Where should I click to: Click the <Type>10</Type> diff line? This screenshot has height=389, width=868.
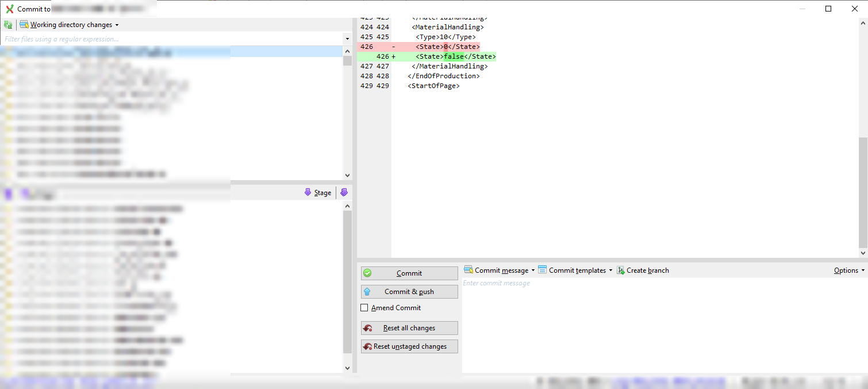(x=445, y=37)
